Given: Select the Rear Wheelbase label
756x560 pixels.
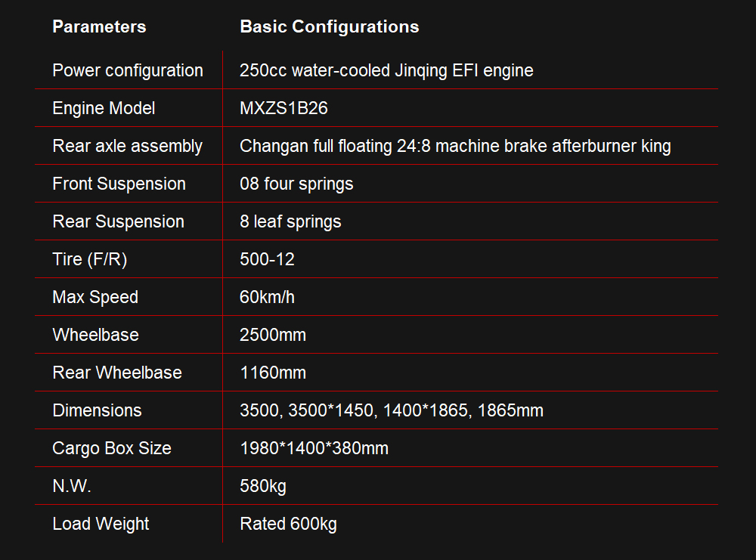Looking at the screenshot, I should point(116,373).
